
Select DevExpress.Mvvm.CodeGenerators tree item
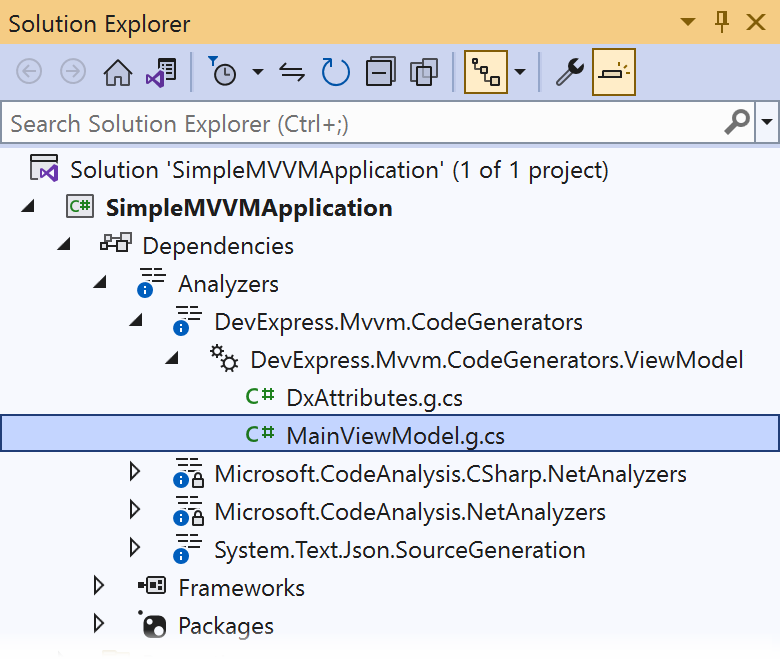(398, 322)
